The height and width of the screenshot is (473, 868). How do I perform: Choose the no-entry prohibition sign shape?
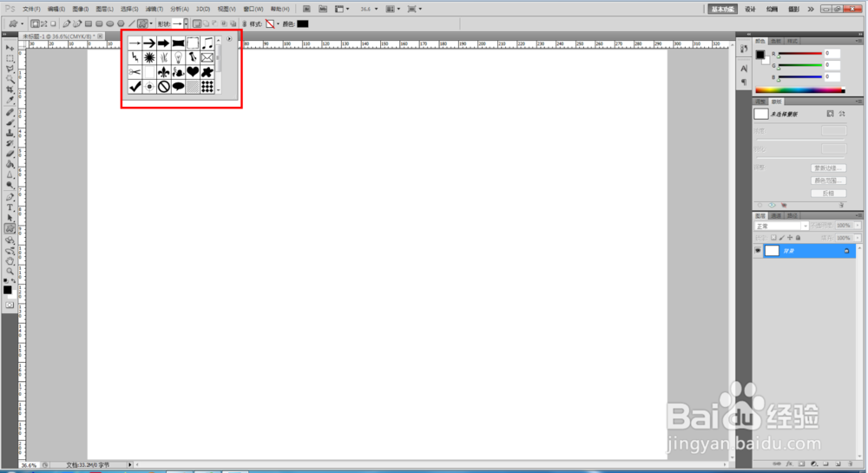pos(163,86)
